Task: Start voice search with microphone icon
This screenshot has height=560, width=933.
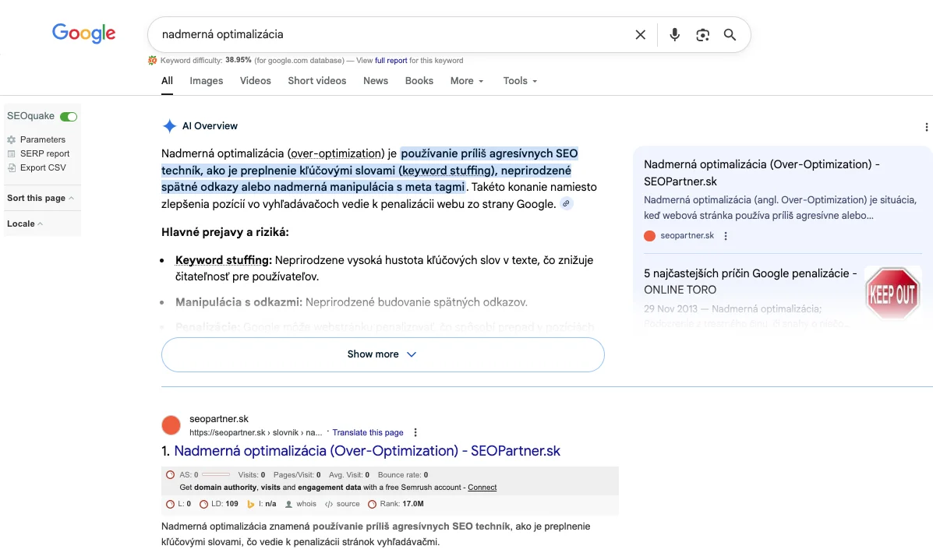Action: tap(674, 35)
